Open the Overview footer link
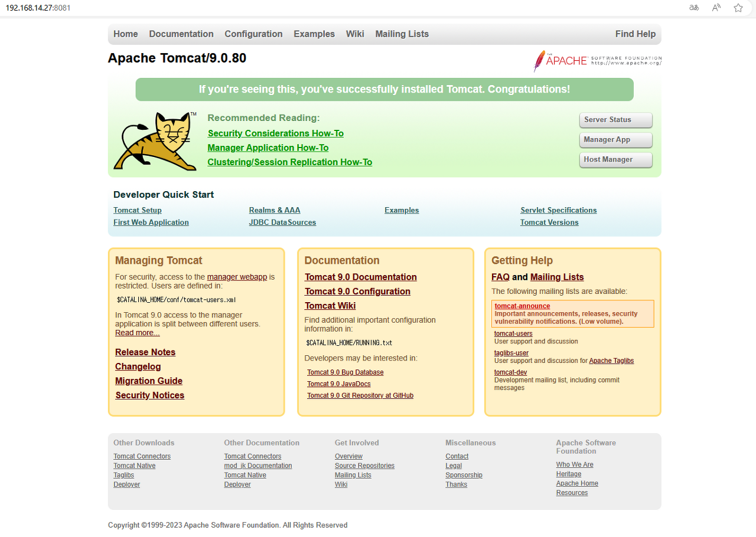 point(349,456)
